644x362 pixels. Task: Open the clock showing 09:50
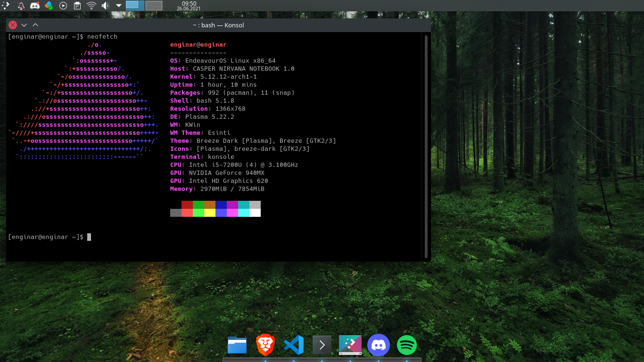click(189, 6)
